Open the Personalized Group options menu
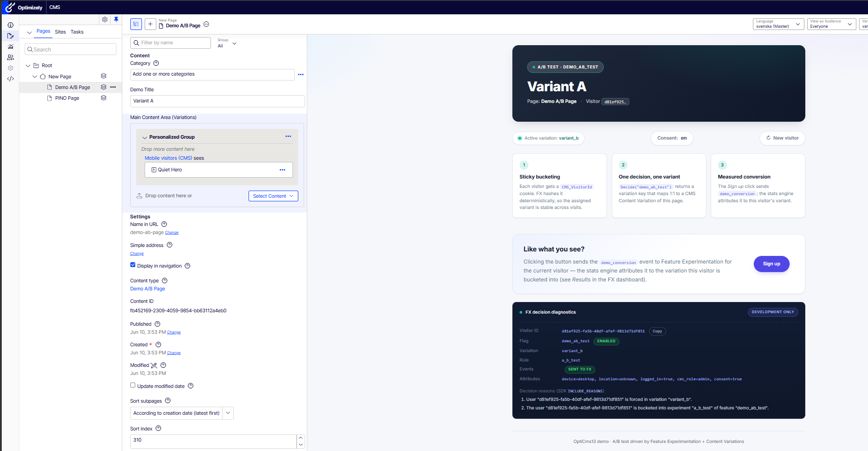The image size is (868, 451). click(288, 136)
